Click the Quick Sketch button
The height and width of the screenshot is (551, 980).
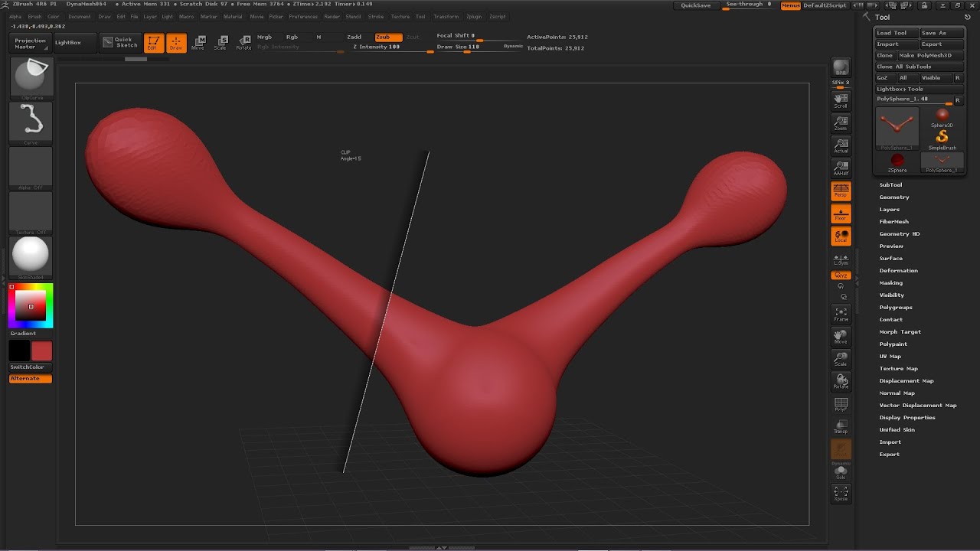120,43
